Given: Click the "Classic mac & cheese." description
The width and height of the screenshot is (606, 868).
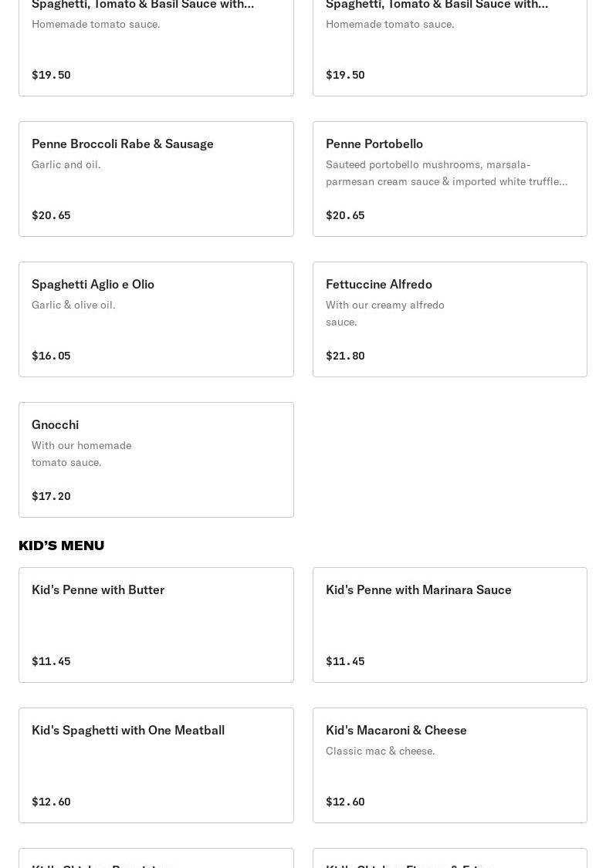Looking at the screenshot, I should 380,751.
